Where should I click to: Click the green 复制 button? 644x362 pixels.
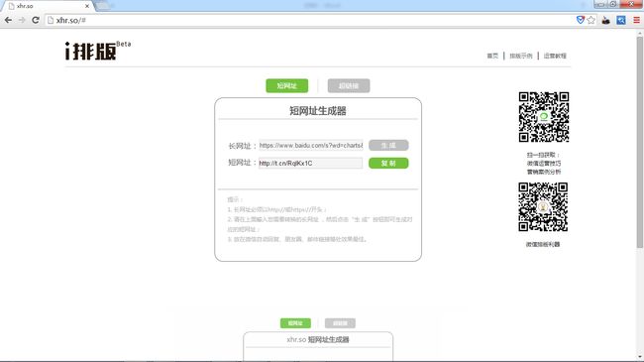tap(388, 163)
